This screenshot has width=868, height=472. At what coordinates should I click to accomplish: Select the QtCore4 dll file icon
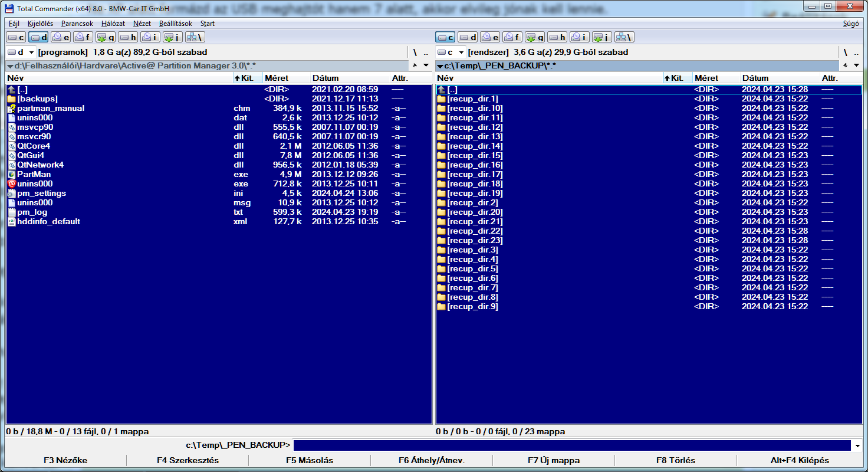[x=12, y=146]
